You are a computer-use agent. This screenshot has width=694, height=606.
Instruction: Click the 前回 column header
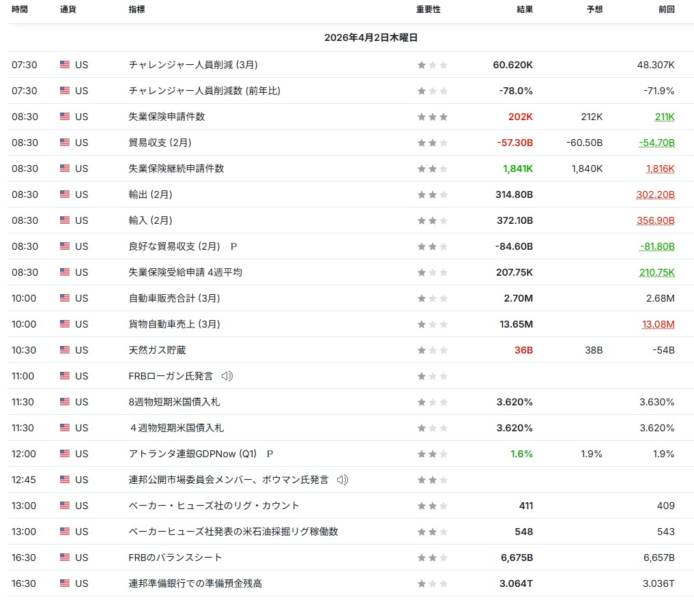coord(665,9)
